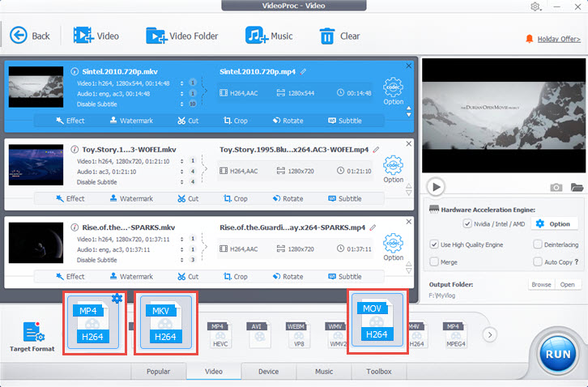Edit the Toy Story output name with the pencil
The height and width of the screenshot is (387, 588).
[x=376, y=150]
